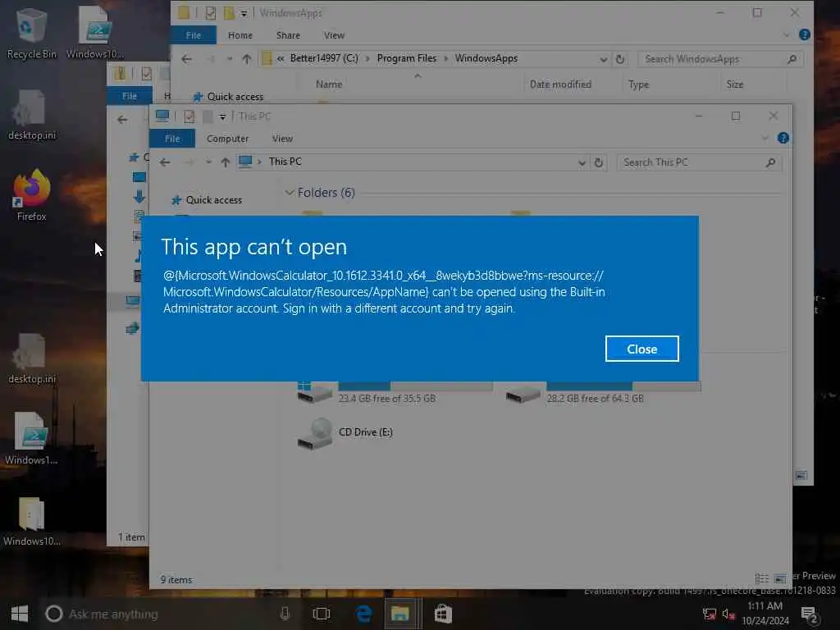Open help in the This PC window
This screenshot has height=630, width=840.
783,138
